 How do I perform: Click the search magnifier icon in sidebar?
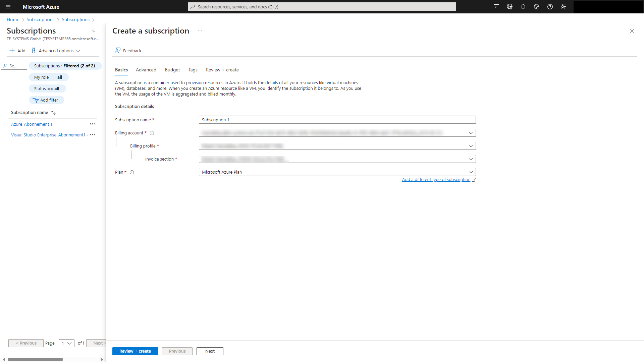(5, 65)
